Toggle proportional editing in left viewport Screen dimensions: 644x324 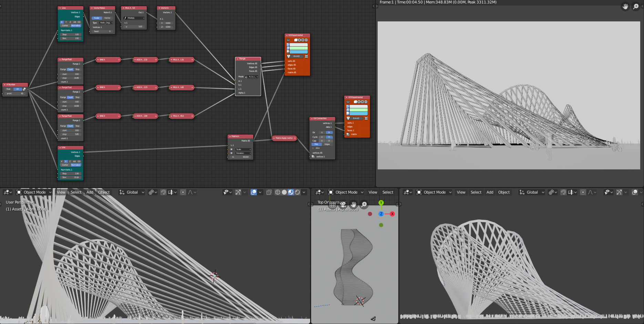(x=183, y=192)
